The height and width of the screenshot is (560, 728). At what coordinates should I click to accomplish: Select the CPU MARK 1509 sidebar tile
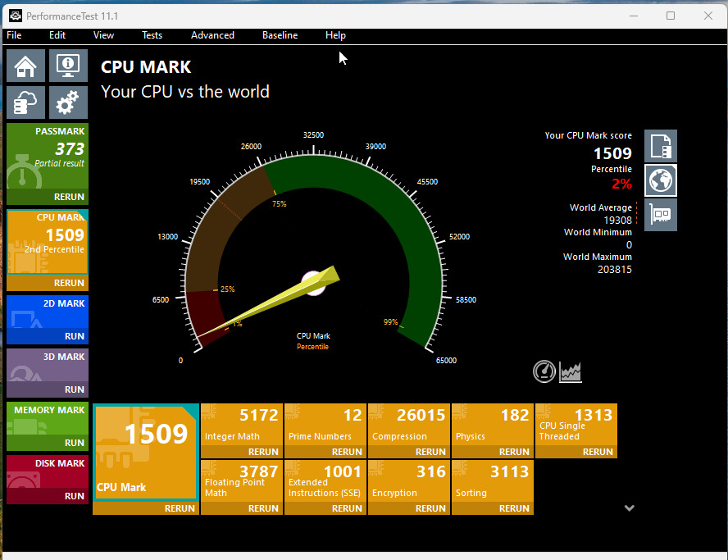pyautogui.click(x=48, y=242)
